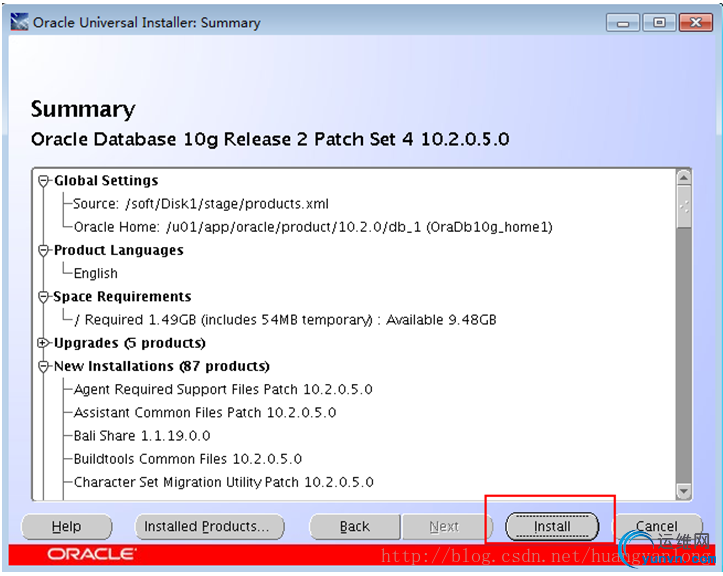723x576 pixels.
Task: Cancel the installation
Action: tap(657, 526)
